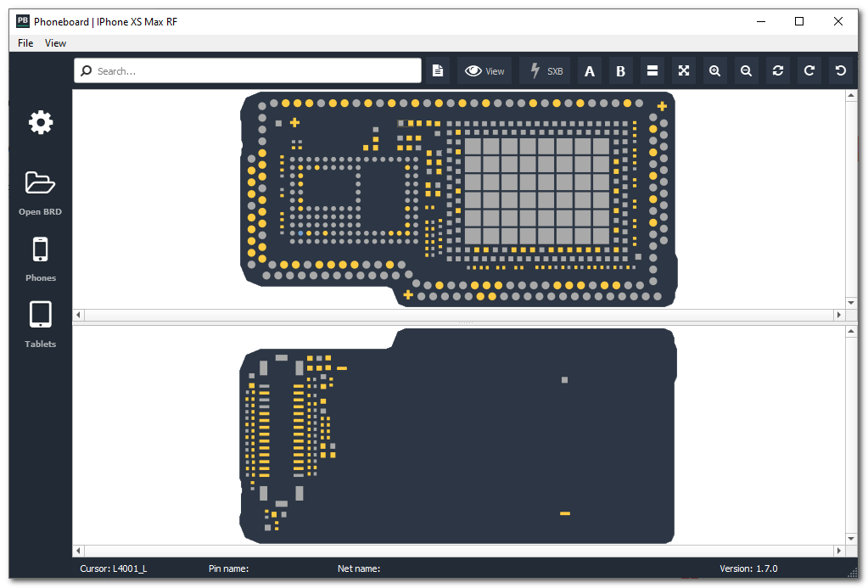Rotate board clockwise
This screenshot has height=588, width=868.
pyautogui.click(x=809, y=71)
